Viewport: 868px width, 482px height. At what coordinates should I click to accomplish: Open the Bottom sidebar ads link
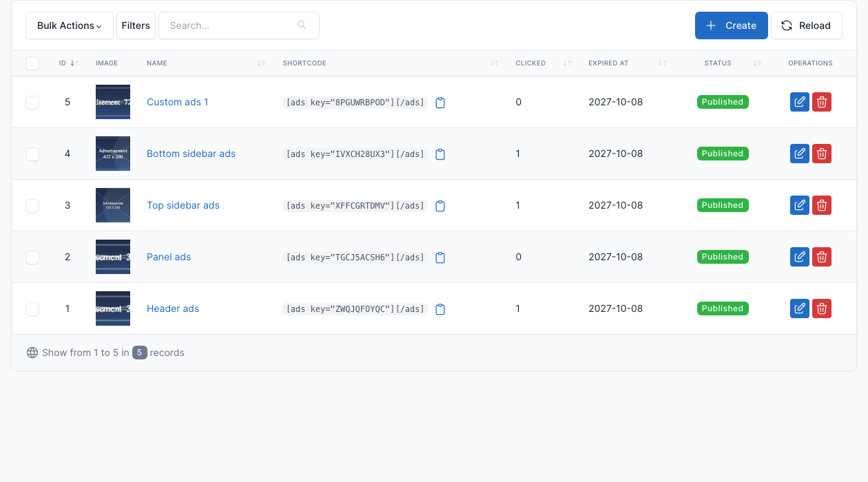pos(192,154)
